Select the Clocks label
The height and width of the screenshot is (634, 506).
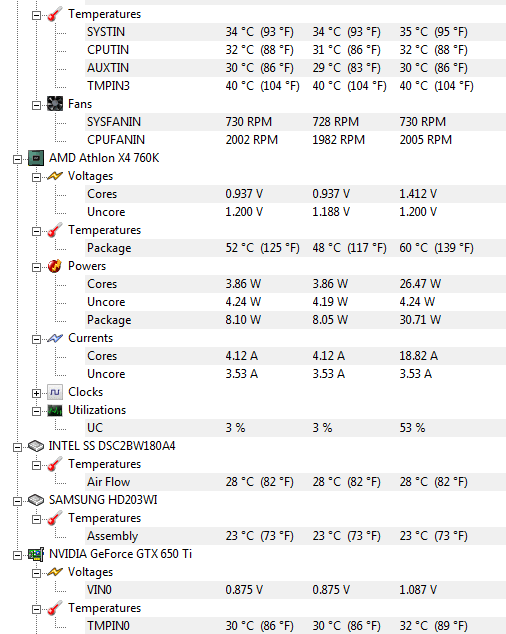[85, 392]
